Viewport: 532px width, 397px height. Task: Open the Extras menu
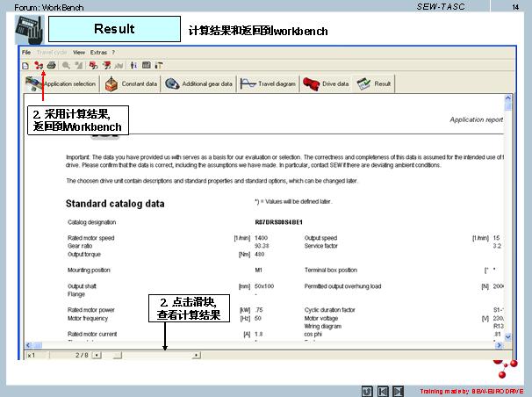tap(98, 52)
